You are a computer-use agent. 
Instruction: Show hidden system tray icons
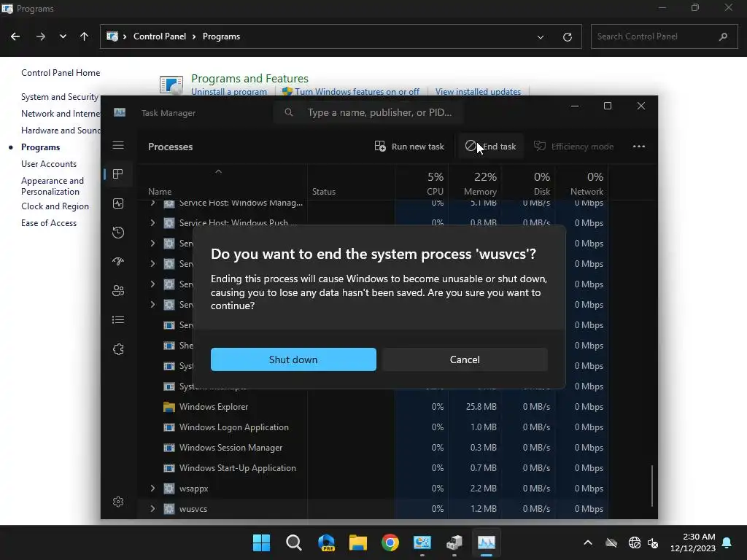point(588,542)
